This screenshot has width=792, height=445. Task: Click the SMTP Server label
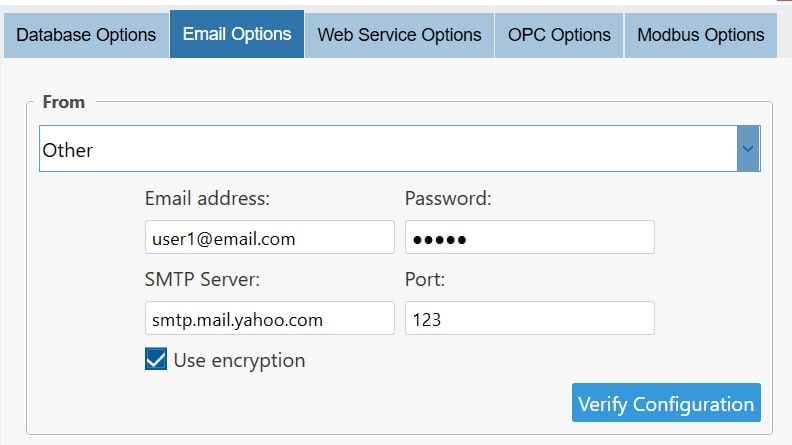[203, 279]
